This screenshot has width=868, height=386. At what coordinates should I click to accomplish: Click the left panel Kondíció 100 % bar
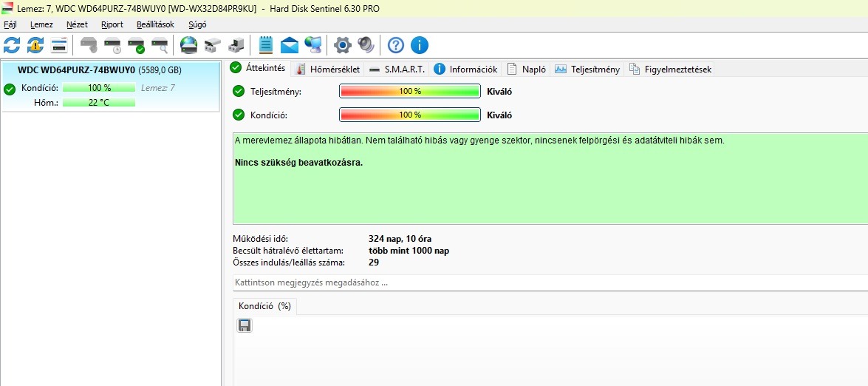99,87
